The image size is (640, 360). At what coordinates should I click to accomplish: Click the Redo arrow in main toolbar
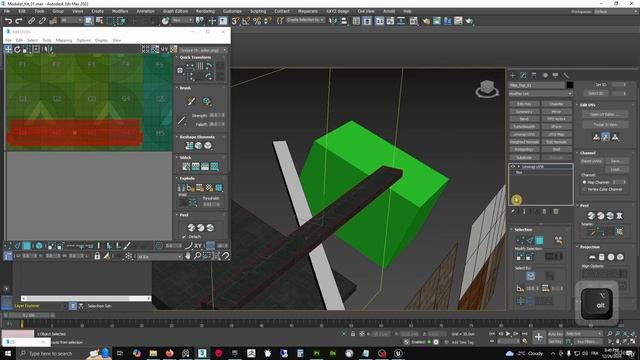pos(19,21)
